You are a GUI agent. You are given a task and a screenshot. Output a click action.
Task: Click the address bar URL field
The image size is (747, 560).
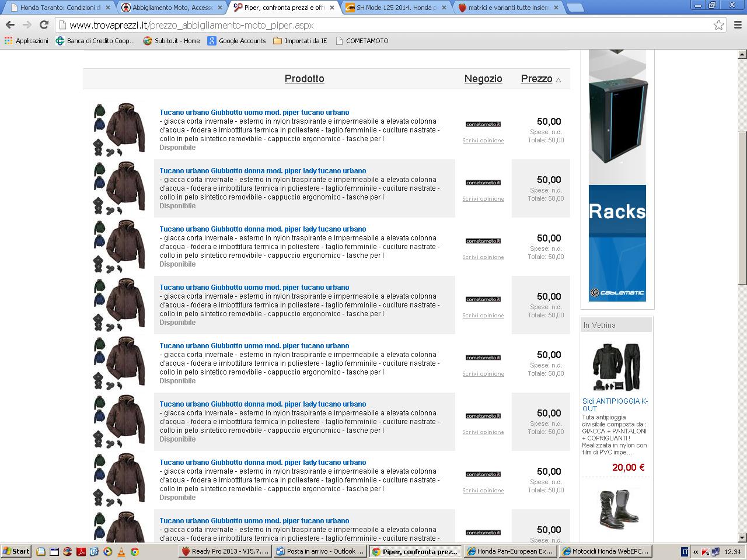tap(385, 25)
